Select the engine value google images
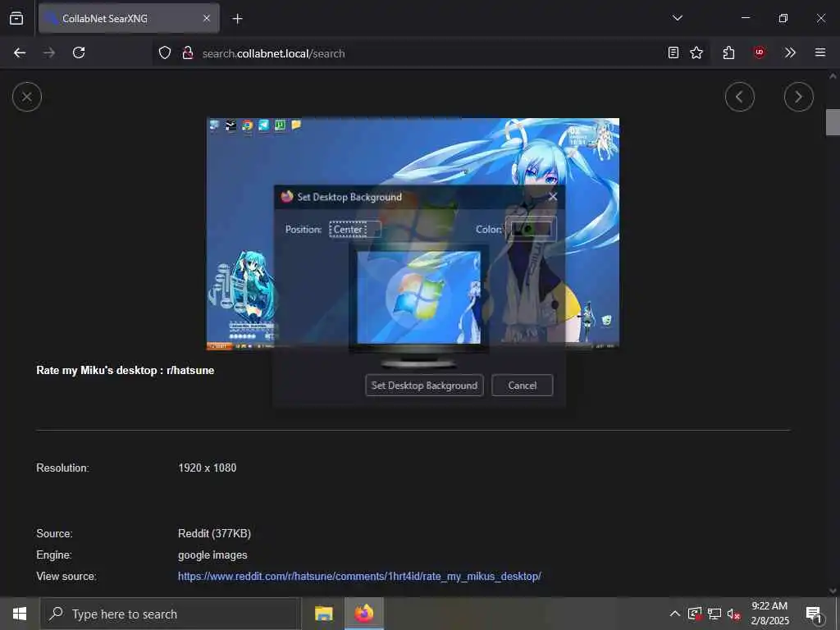Screen dimensions: 840x630 (x=212, y=555)
